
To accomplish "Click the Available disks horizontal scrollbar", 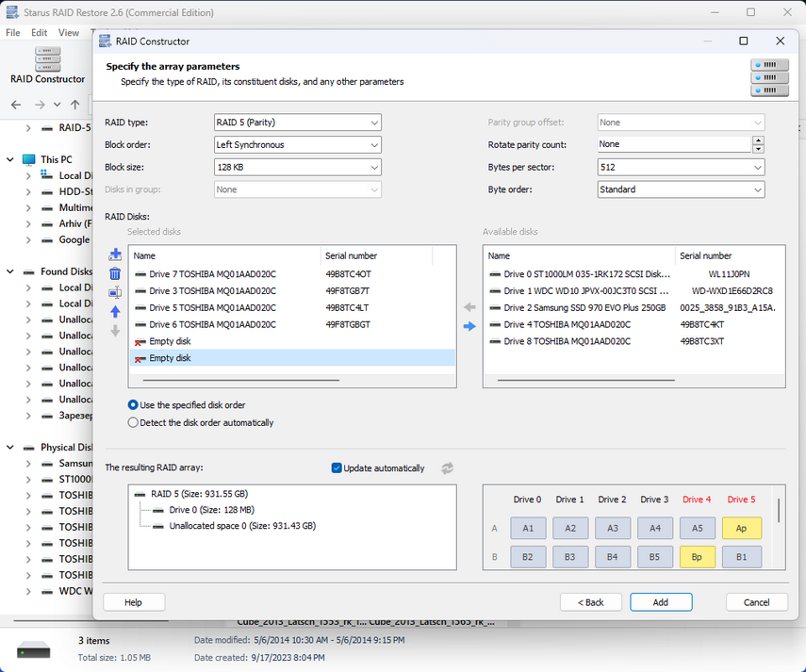I will point(586,380).
